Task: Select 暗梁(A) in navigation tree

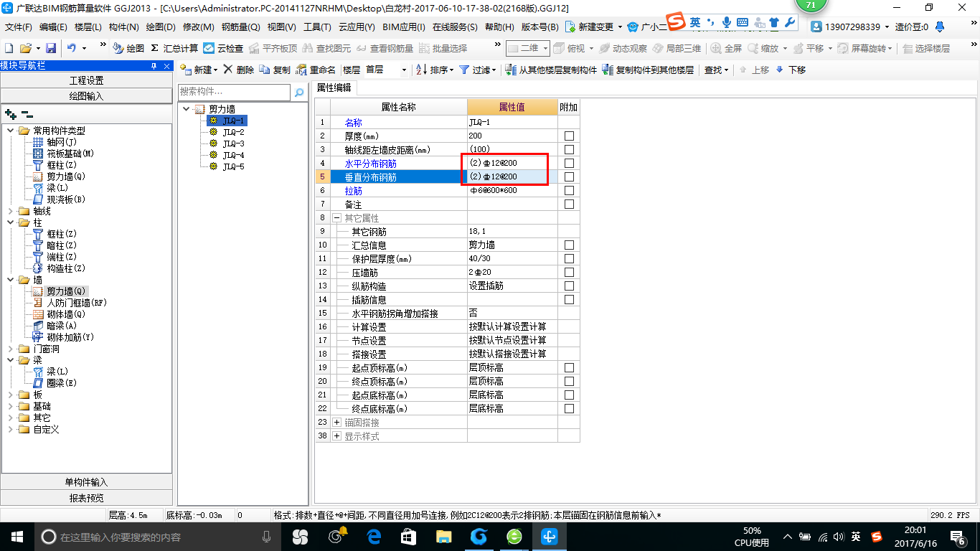Action: (x=62, y=326)
